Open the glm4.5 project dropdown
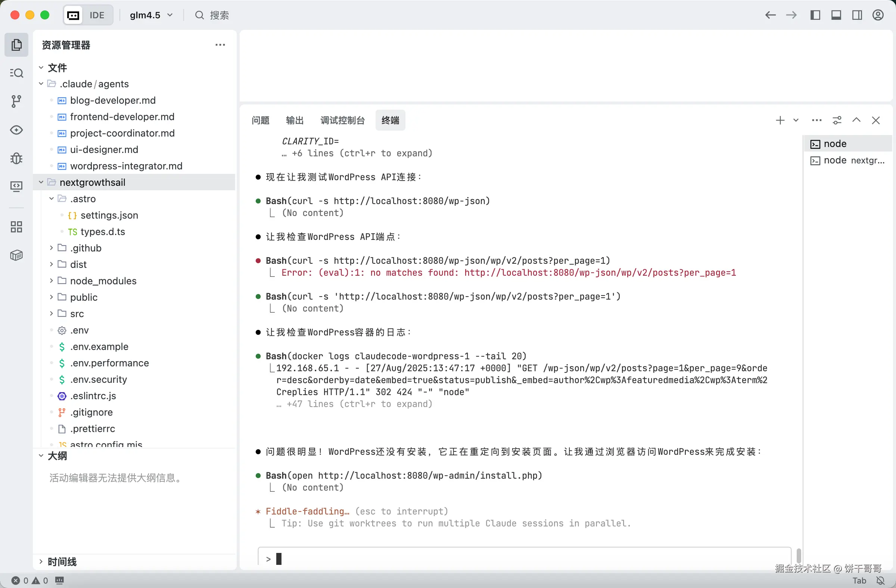 coord(151,15)
